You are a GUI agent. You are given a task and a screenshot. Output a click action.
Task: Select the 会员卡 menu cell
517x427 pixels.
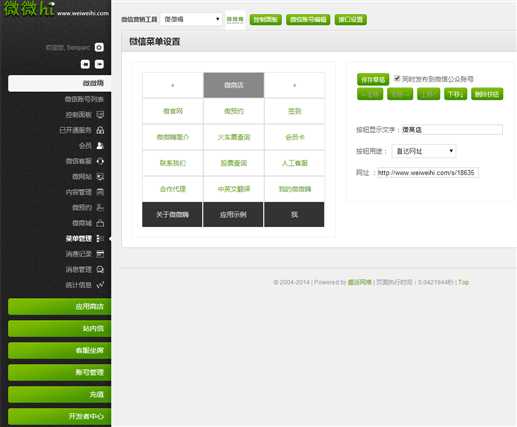(x=294, y=137)
